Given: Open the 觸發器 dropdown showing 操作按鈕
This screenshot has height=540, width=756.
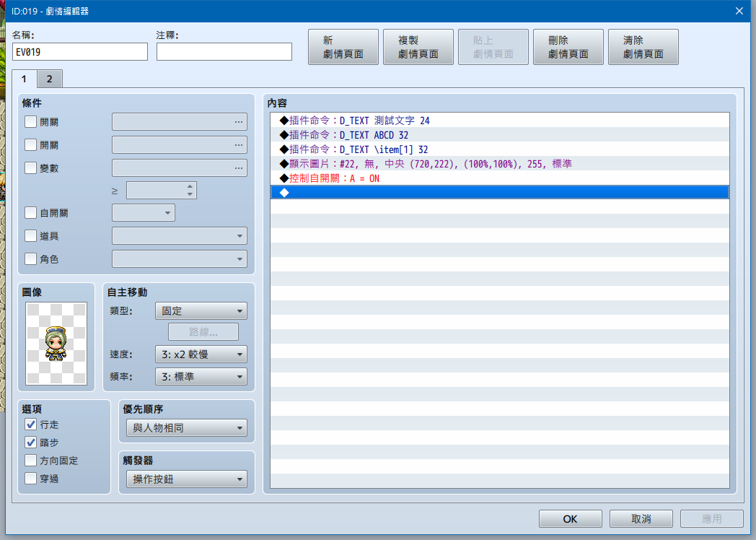Looking at the screenshot, I should click(x=187, y=479).
